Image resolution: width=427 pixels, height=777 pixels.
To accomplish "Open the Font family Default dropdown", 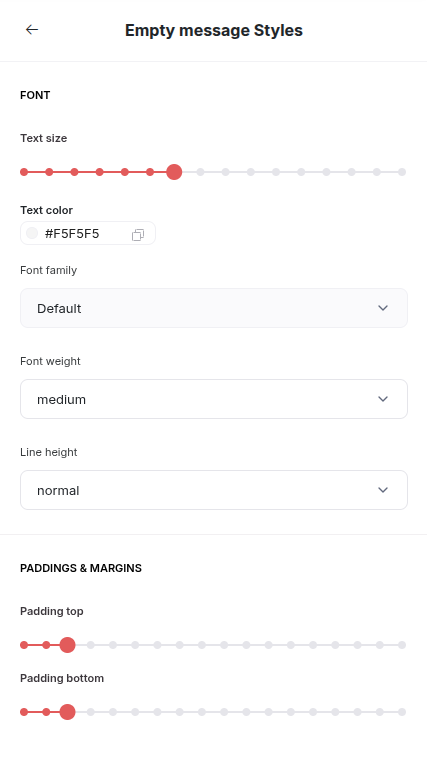I will pyautogui.click(x=214, y=308).
